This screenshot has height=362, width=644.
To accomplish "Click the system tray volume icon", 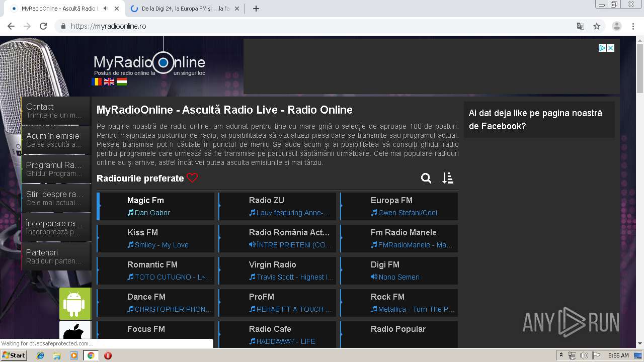I will (x=584, y=355).
